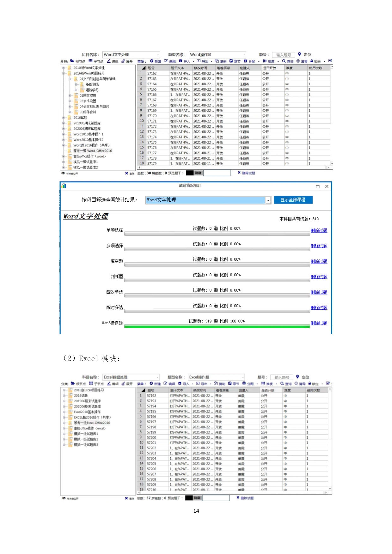The image size is (392, 554).
Task: Click the 根节点 folder icon in the Excel question bank
Action: coord(73,383)
